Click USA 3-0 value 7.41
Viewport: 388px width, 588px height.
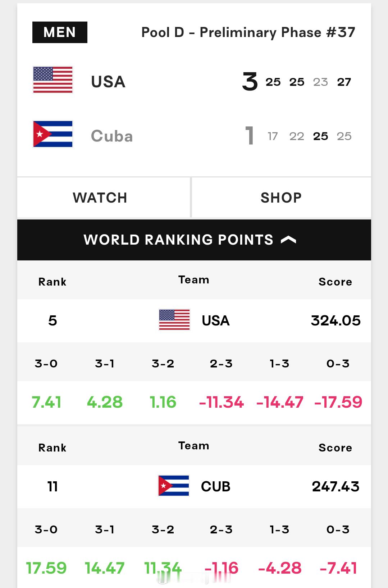point(46,402)
